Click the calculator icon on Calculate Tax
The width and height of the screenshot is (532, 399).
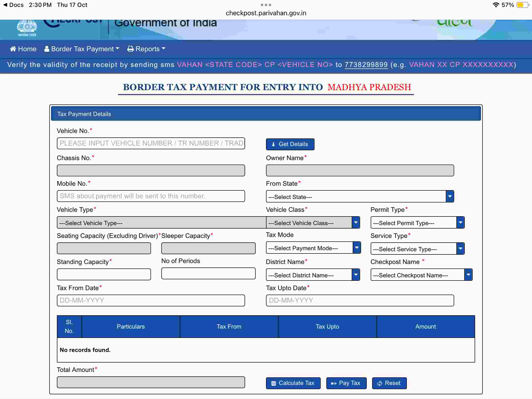(273, 383)
